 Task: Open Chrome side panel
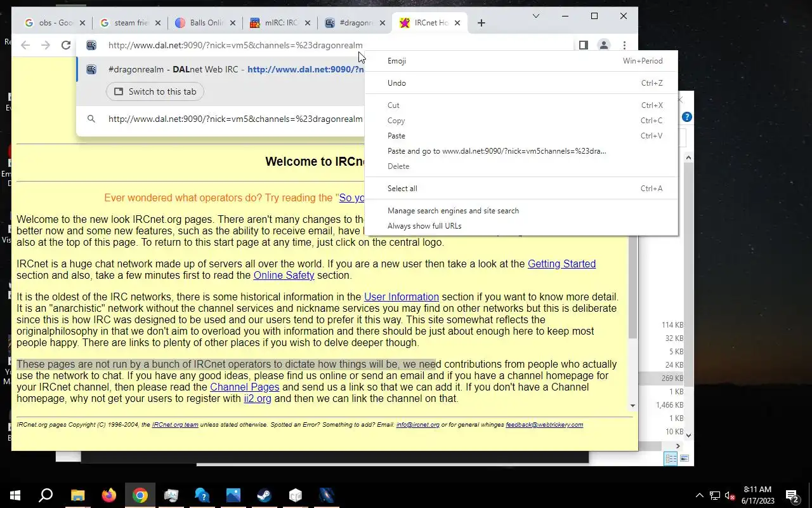pos(584,45)
